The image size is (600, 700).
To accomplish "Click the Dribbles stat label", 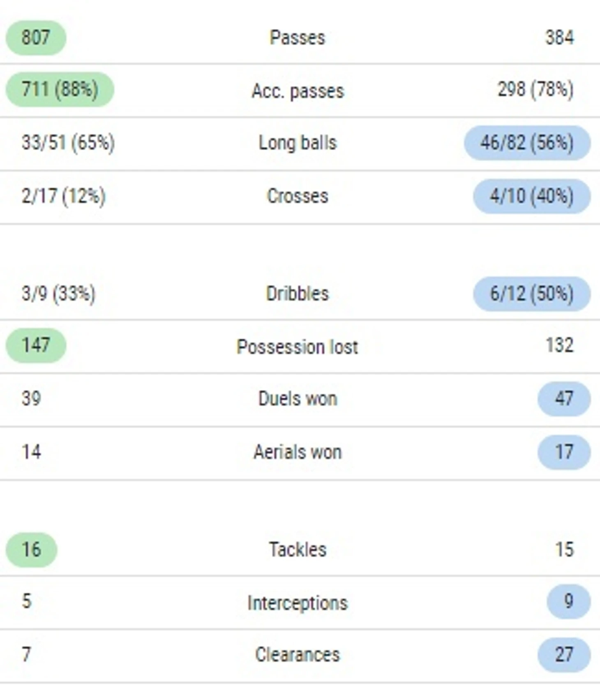I will [x=298, y=294].
